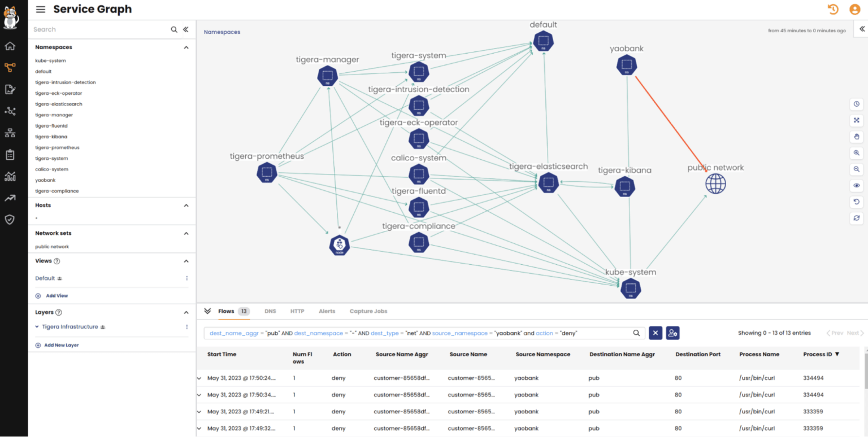
Task: Toggle the flow filter icon beside the search query
Action: 673,333
